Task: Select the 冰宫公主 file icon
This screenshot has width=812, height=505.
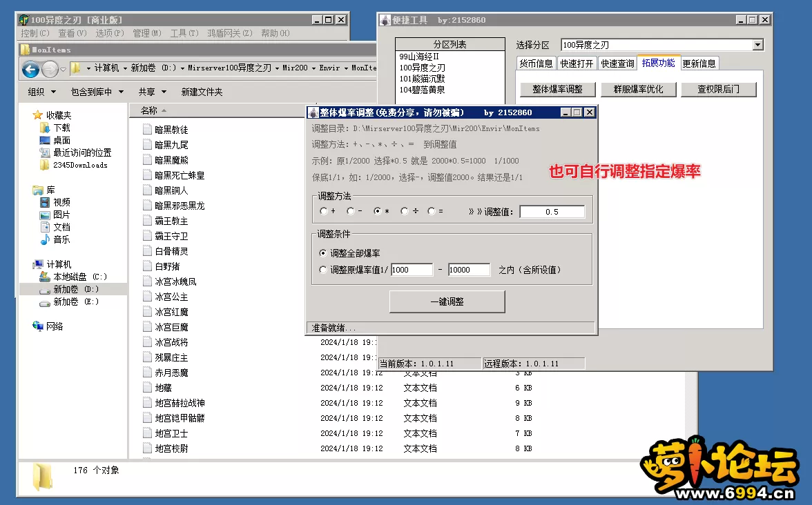Action: point(147,297)
